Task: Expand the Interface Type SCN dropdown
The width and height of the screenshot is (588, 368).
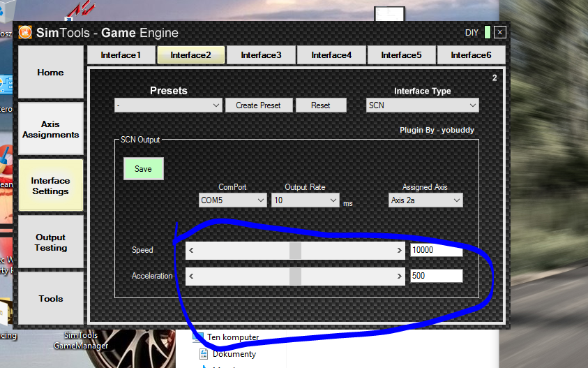Action: point(422,105)
